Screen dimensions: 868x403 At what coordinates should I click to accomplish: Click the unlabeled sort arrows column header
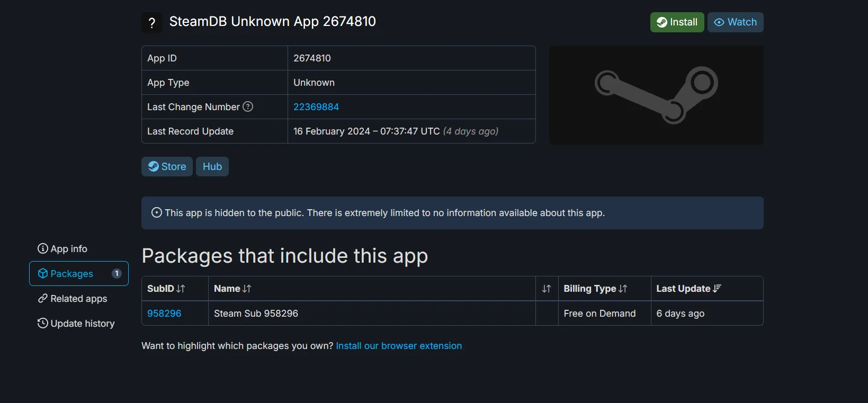(547, 289)
